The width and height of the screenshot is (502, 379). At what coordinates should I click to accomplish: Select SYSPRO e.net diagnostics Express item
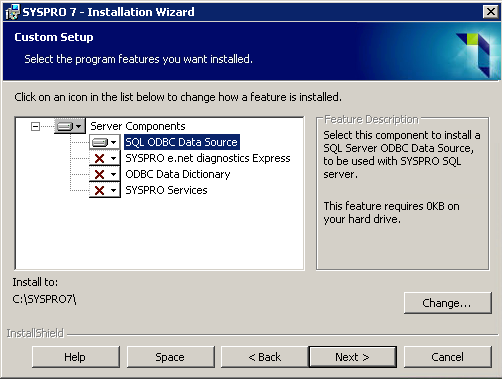(208, 158)
